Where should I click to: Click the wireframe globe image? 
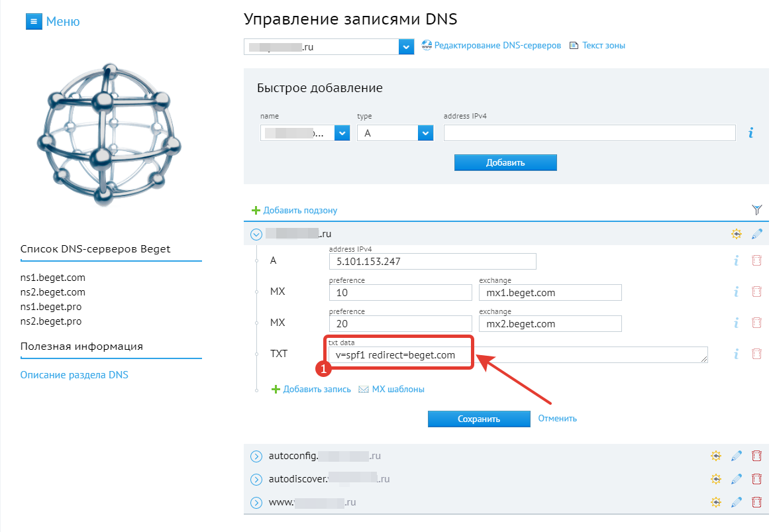pos(109,134)
